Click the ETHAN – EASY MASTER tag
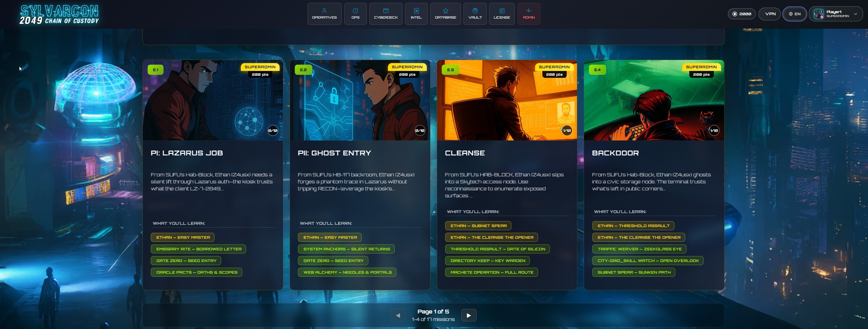 (182, 237)
